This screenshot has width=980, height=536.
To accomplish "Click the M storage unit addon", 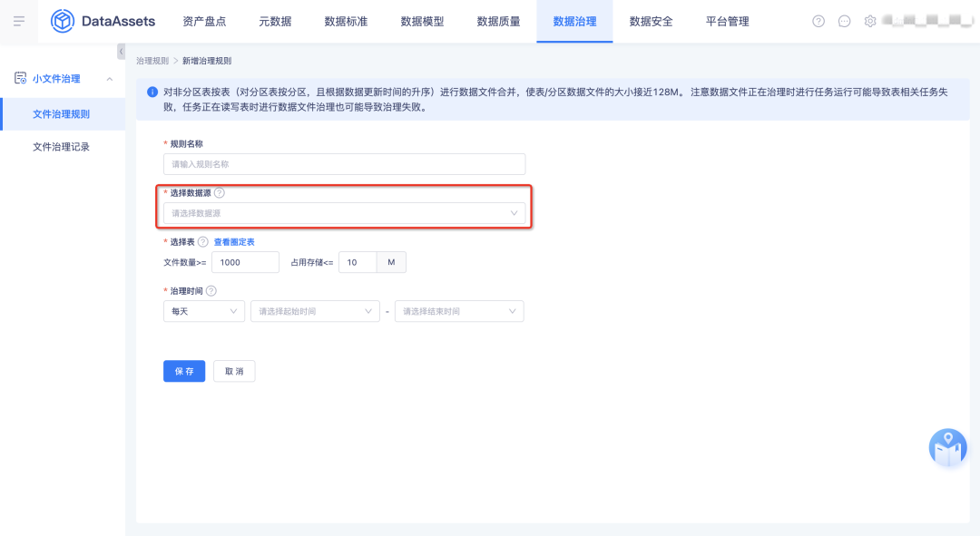I will point(391,262).
